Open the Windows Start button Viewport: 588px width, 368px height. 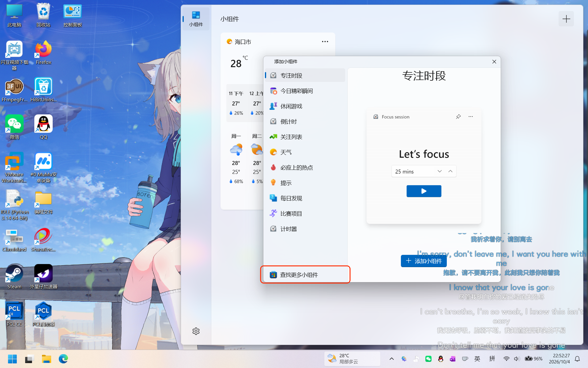point(12,359)
